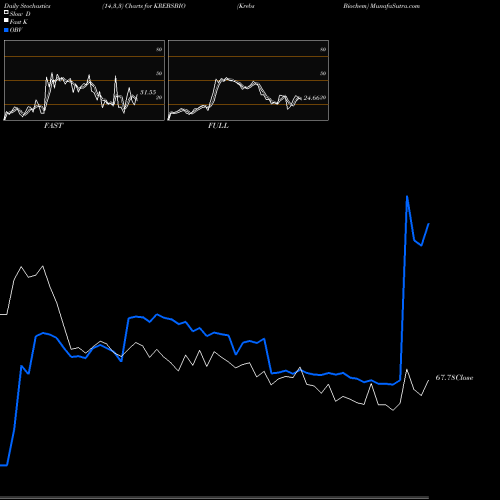Click the FAST chart label
This screenshot has width=500, height=500.
coord(53,126)
